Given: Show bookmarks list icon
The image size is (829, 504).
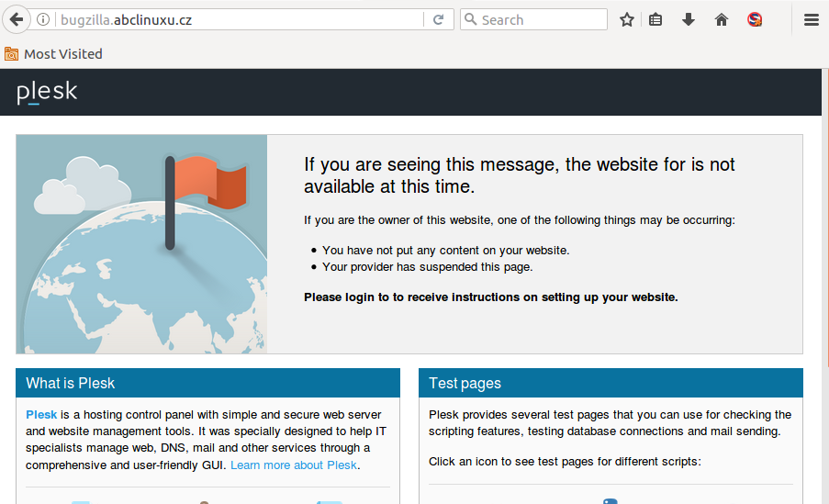Looking at the screenshot, I should point(655,19).
